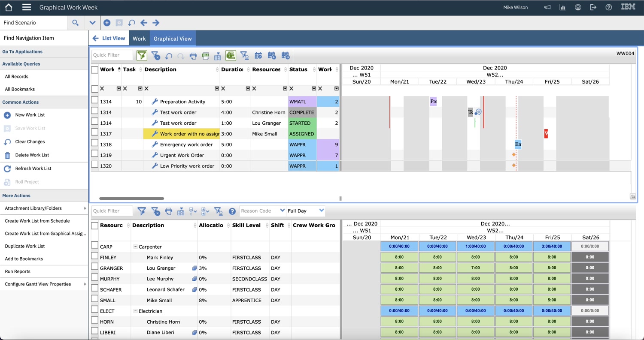Tick the checkbox for work order 1320
The width and height of the screenshot is (644, 340).
95,165
